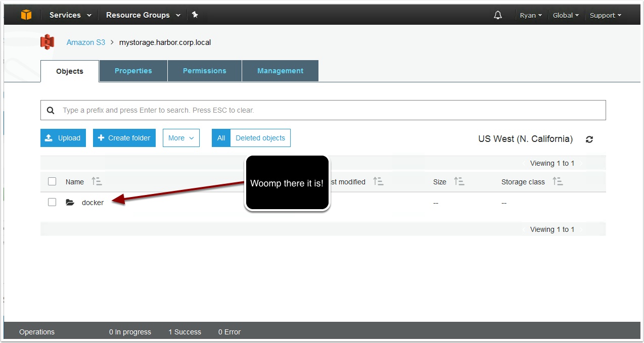The image size is (644, 343).
Task: Focus the prefix search field
Action: pyautogui.click(x=323, y=110)
